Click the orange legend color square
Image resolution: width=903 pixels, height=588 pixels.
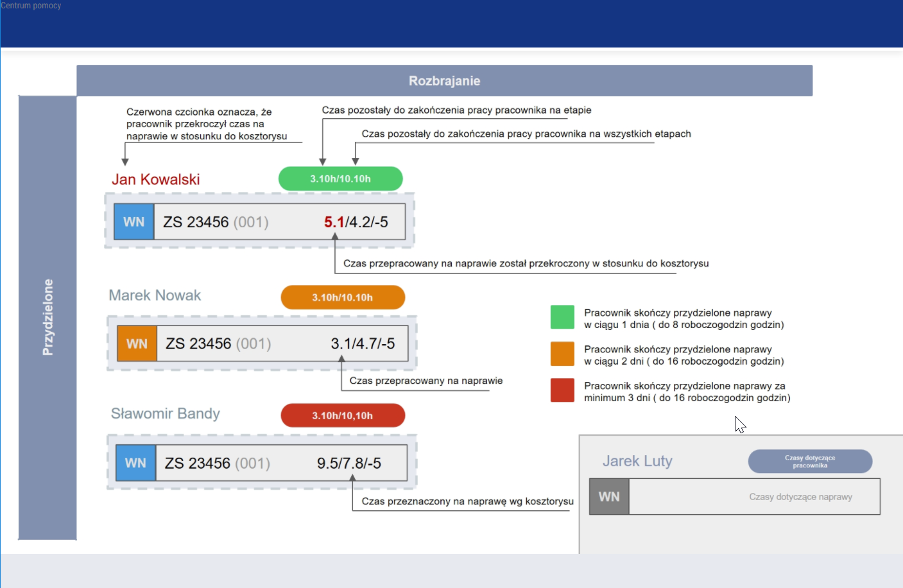tap(562, 354)
